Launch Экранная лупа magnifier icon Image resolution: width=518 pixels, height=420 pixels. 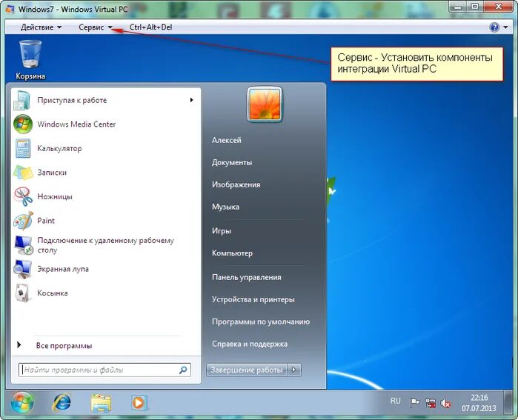click(x=23, y=269)
